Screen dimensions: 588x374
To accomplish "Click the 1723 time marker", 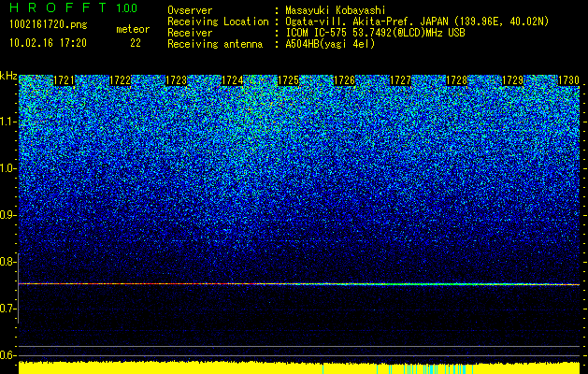I will [177, 80].
